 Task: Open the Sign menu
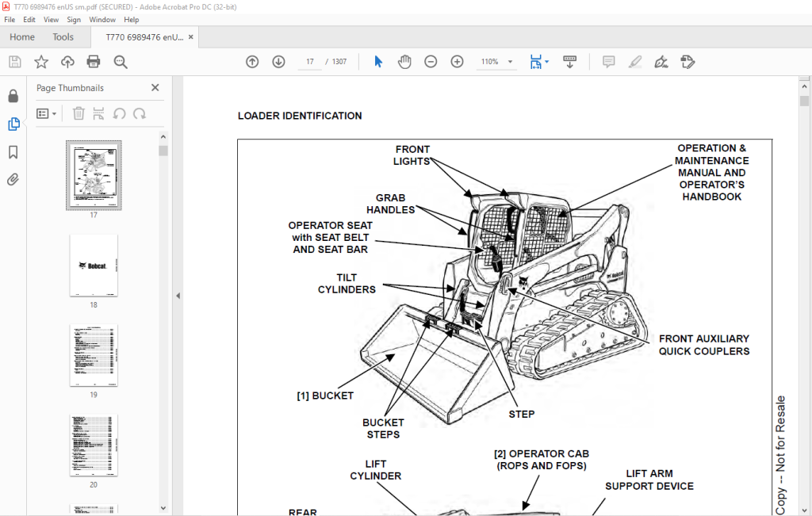pos(74,20)
